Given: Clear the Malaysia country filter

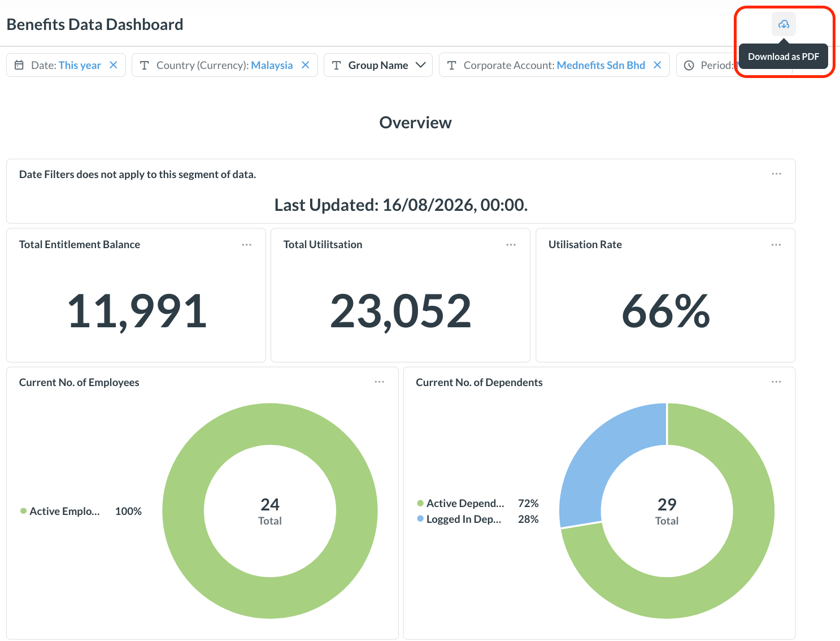Looking at the screenshot, I should click(306, 65).
